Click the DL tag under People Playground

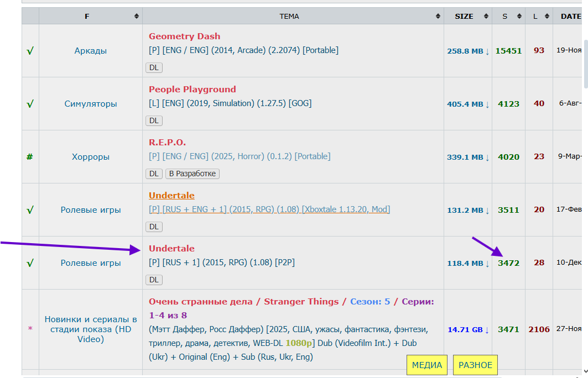154,120
